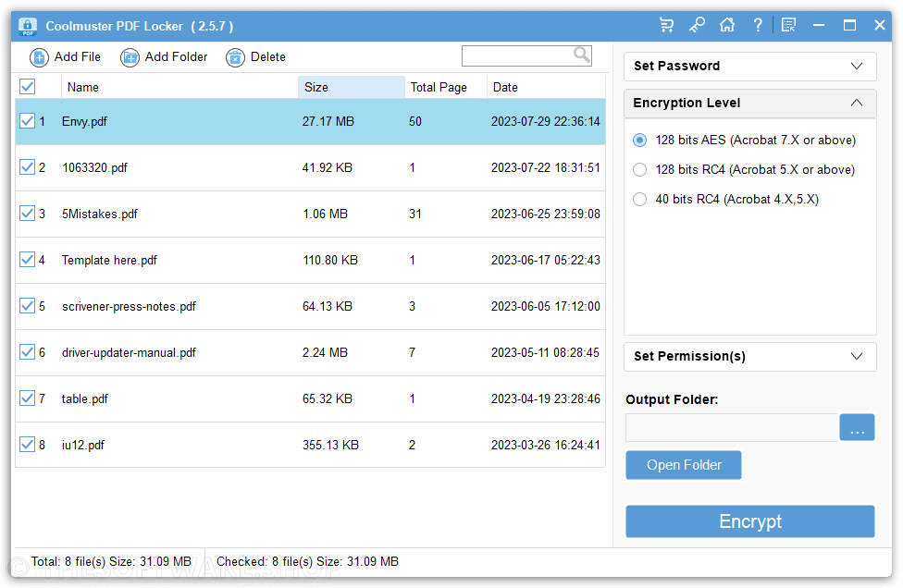Click the Output Folder path field
Image resolution: width=903 pixels, height=588 pixels.
(x=732, y=427)
